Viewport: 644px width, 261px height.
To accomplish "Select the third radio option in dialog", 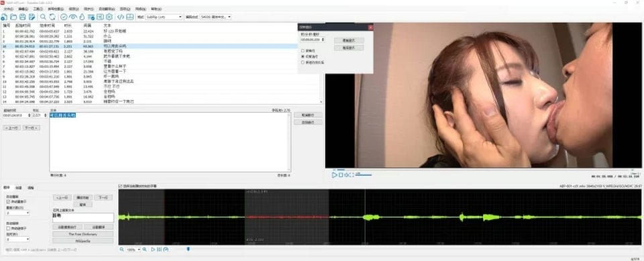I will (x=303, y=62).
